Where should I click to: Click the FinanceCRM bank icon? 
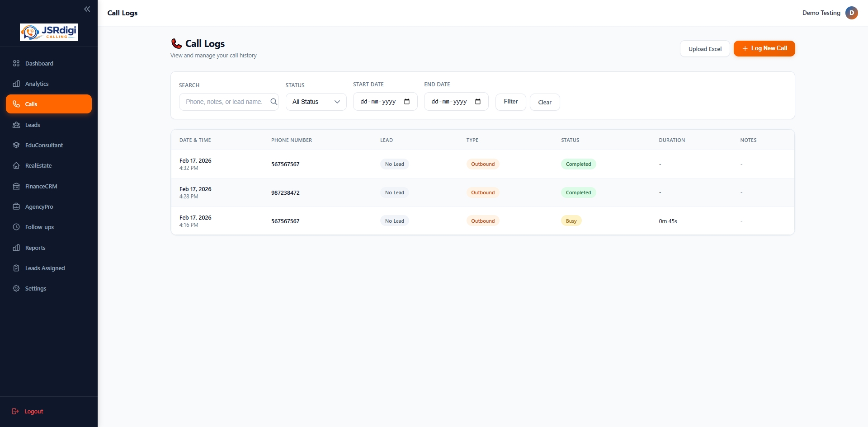pyautogui.click(x=16, y=186)
